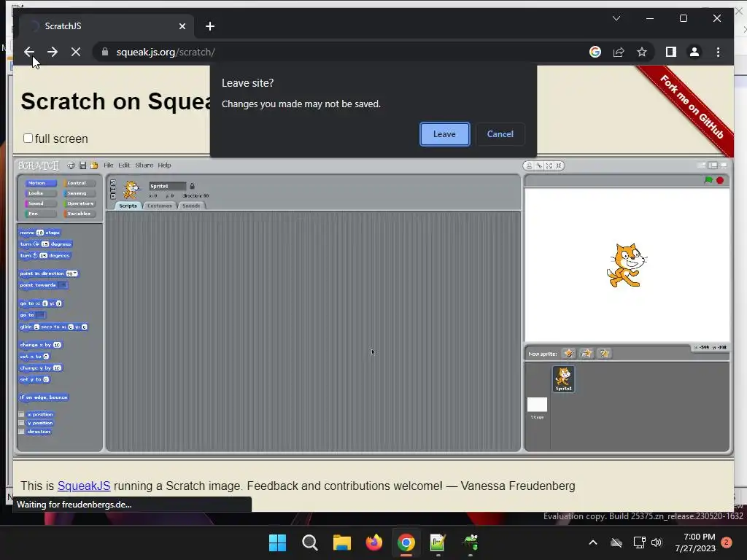Switch to the Scripts tab

click(x=128, y=206)
